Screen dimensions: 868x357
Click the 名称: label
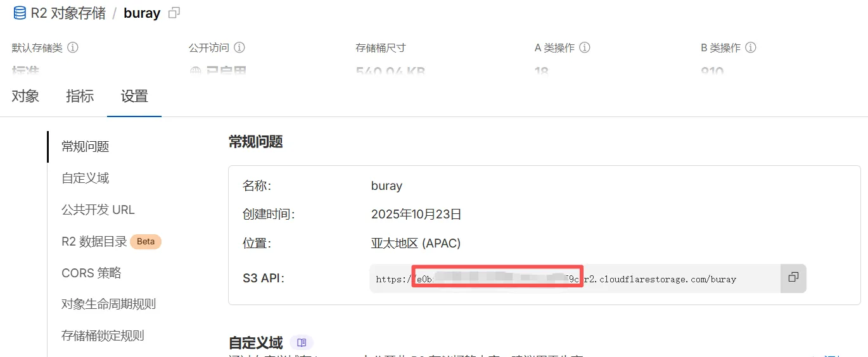click(257, 186)
